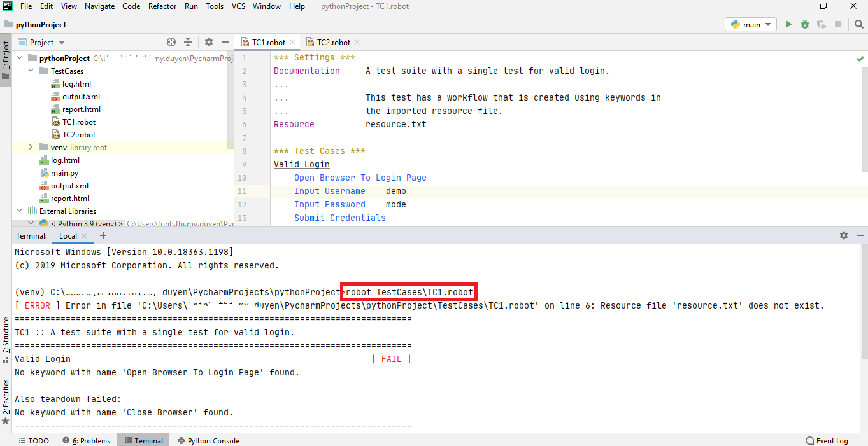Click the green inspection checkmark icon
Image resolution: width=868 pixels, height=446 pixels.
pos(860,58)
